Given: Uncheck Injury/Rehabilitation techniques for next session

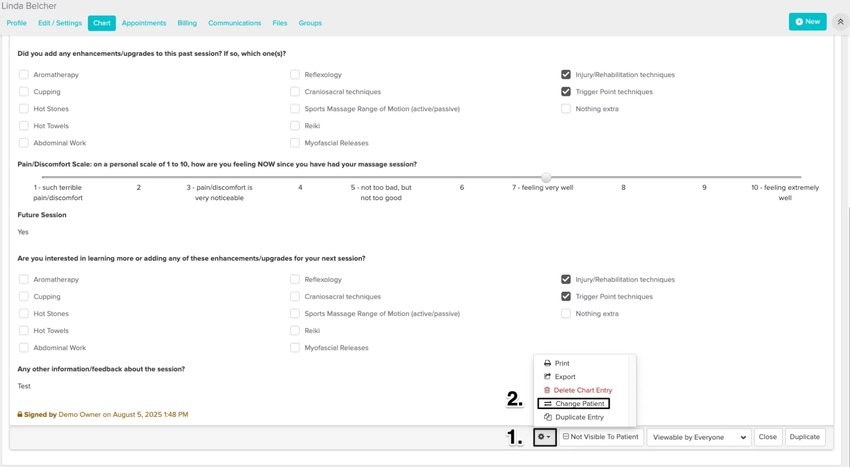Looking at the screenshot, I should 566,279.
